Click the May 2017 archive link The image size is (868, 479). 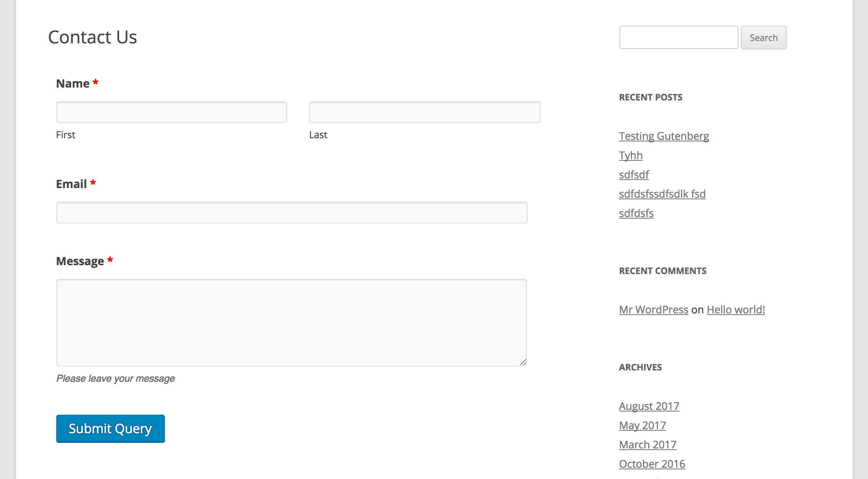click(x=642, y=425)
